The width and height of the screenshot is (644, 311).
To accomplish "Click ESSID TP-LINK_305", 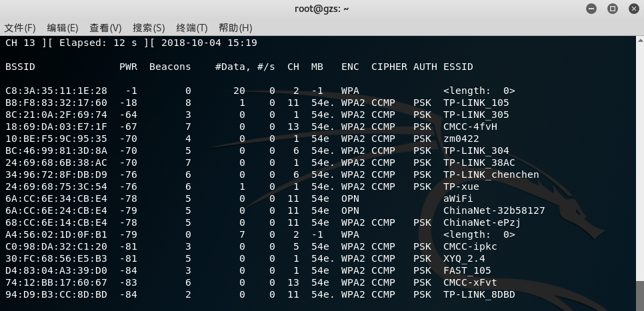I will coord(476,115).
